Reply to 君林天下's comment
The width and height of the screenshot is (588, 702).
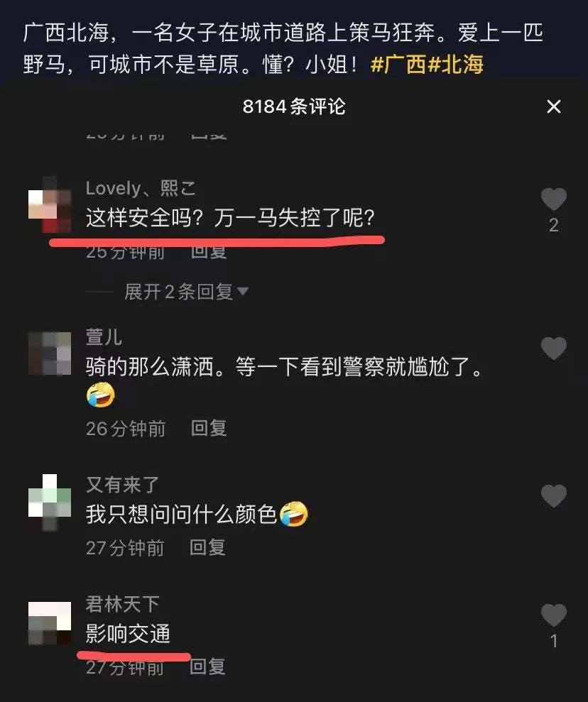click(x=207, y=667)
